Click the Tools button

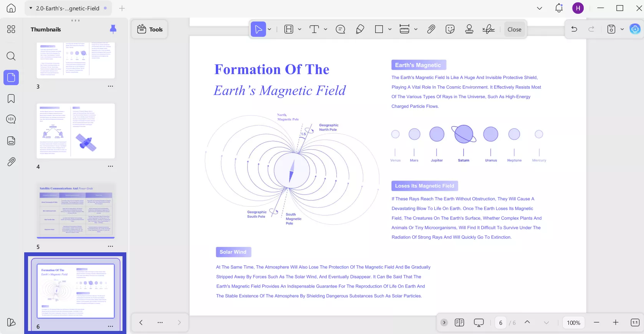click(x=150, y=30)
